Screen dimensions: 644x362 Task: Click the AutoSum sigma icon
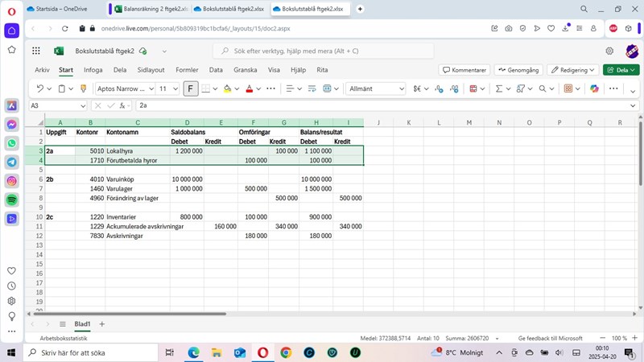click(498, 88)
